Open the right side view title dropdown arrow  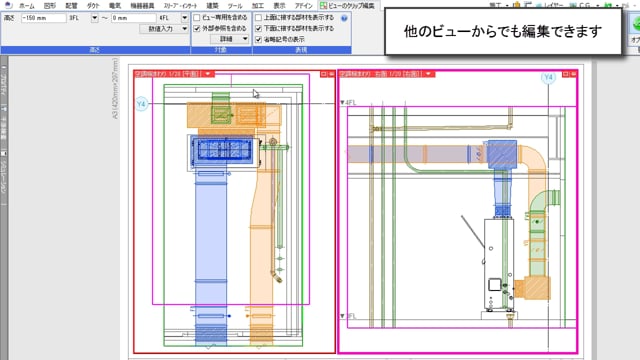pos(429,74)
